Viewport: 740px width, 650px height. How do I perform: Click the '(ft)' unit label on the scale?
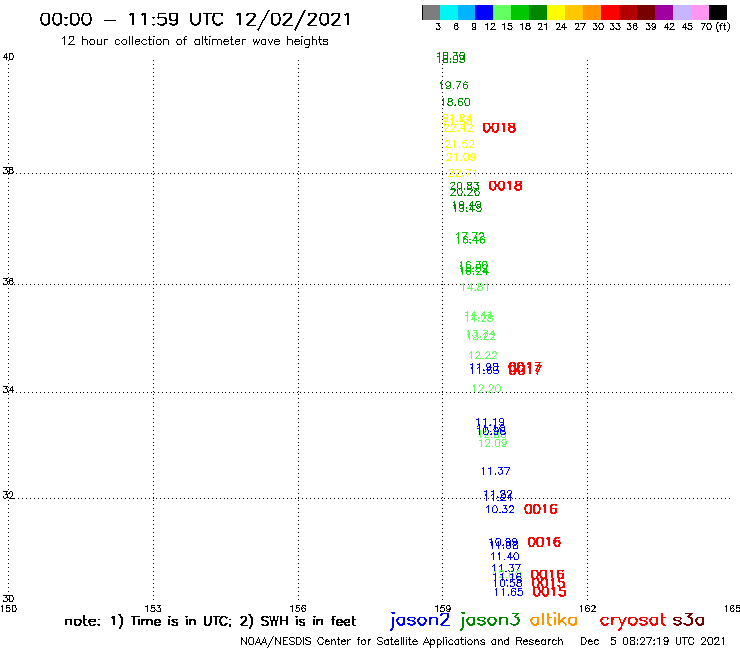723,26
